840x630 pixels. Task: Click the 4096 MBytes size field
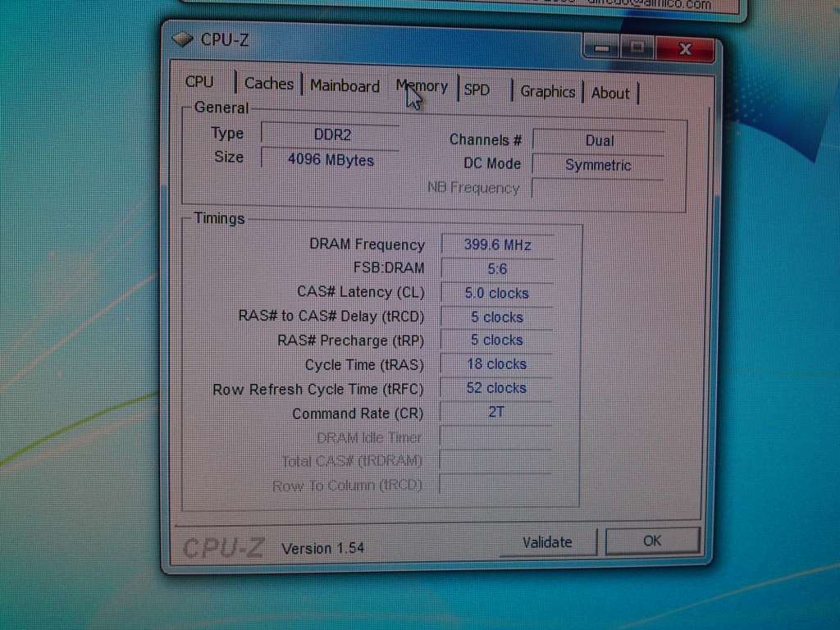pyautogui.click(x=331, y=160)
